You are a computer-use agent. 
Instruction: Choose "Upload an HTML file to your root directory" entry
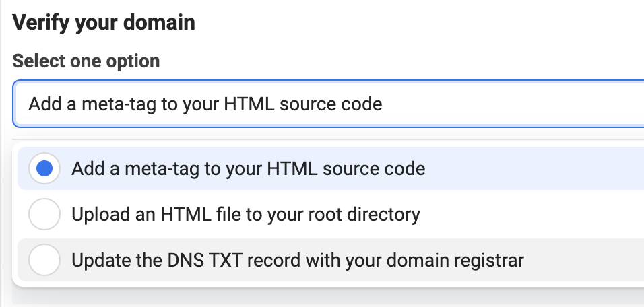[246, 215]
